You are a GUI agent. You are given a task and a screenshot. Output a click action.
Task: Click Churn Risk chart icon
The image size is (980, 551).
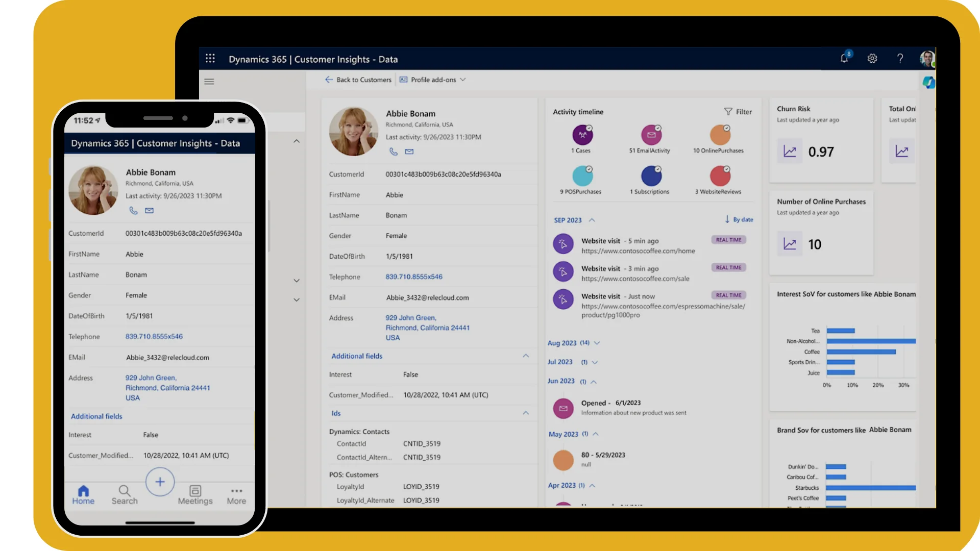(x=790, y=152)
